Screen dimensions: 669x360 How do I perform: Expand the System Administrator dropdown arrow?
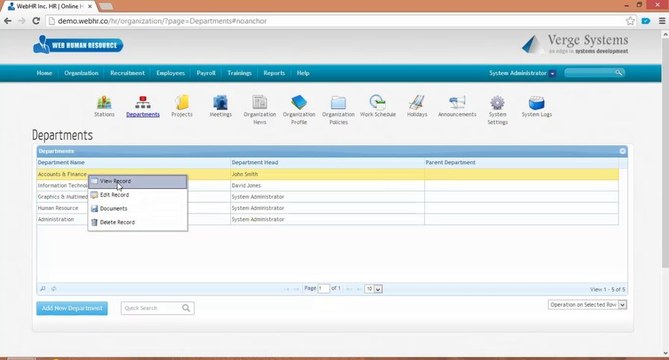pyautogui.click(x=553, y=73)
